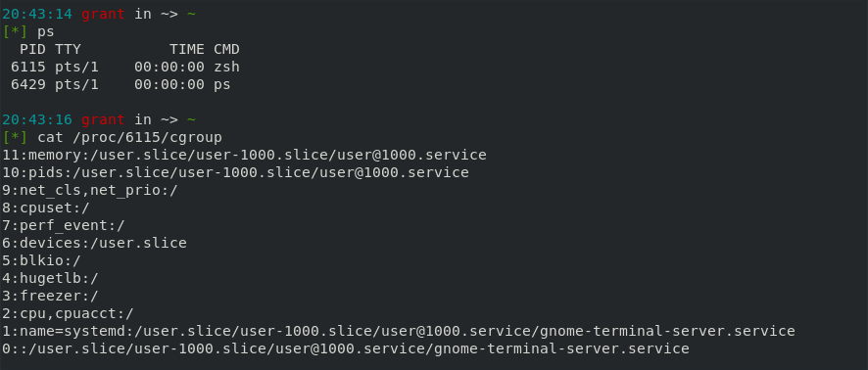The height and width of the screenshot is (370, 868).
Task: Click the ps process PID 6429
Action: tap(28, 84)
